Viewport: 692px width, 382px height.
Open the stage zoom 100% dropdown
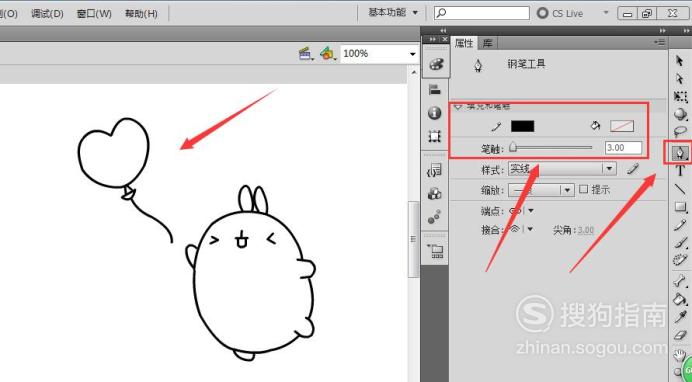pos(413,54)
